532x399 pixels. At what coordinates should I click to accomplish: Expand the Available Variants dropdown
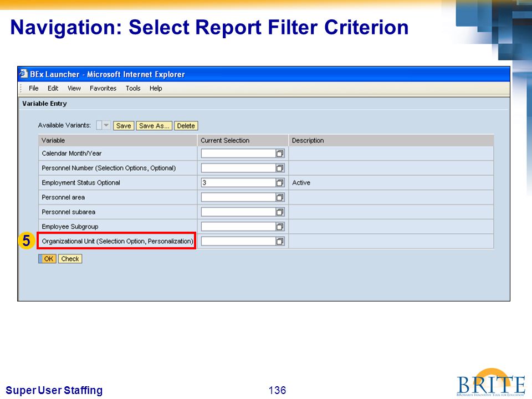[106, 125]
